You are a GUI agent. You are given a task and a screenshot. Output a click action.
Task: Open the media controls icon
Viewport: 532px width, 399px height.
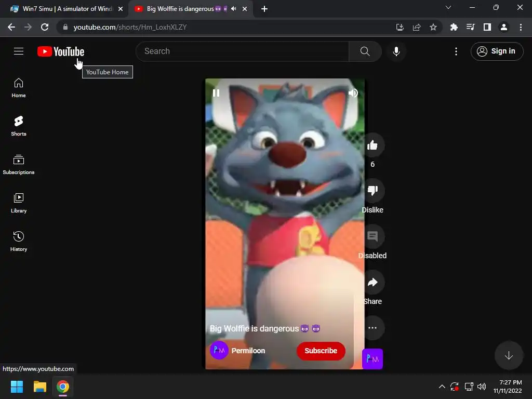(x=470, y=27)
